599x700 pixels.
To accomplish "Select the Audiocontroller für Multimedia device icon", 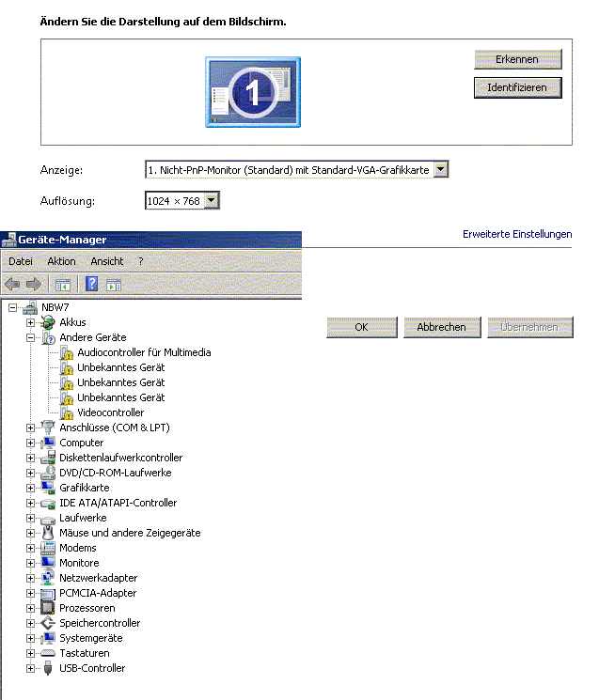I will tap(67, 352).
